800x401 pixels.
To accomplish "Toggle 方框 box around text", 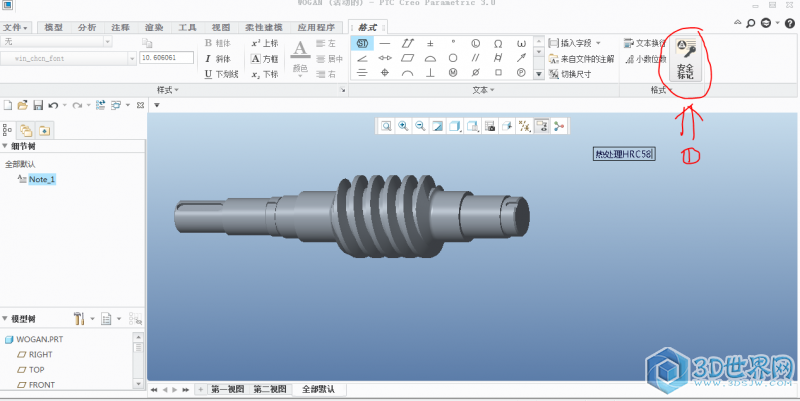I will point(265,59).
